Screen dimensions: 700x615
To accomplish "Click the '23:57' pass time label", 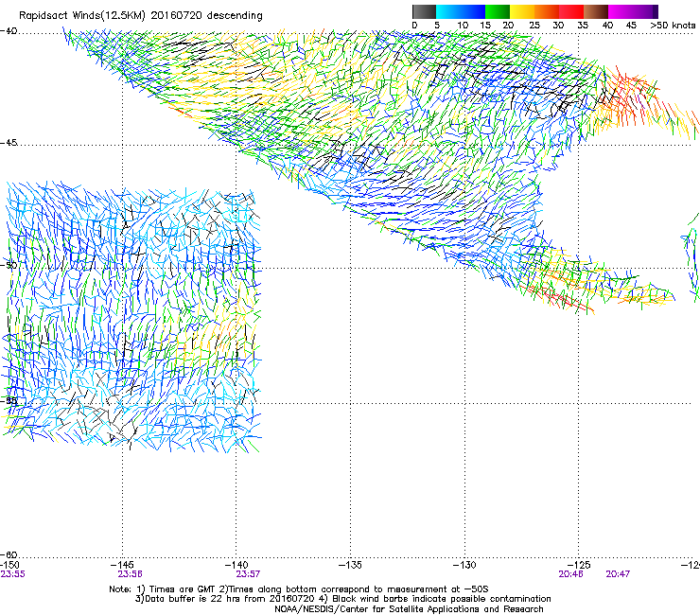I will tap(248, 574).
